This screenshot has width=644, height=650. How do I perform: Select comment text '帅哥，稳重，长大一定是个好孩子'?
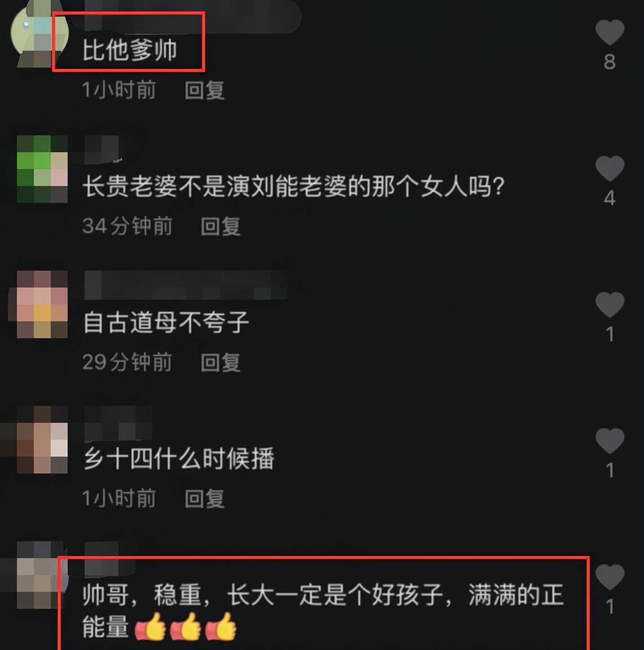tap(263, 594)
